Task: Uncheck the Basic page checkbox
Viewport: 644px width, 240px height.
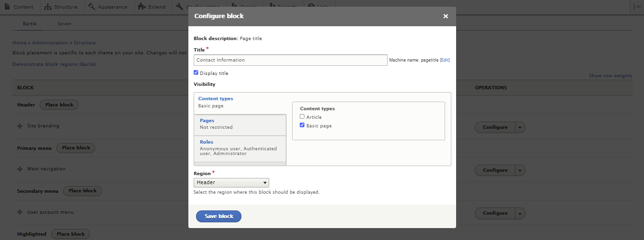Action: (x=302, y=125)
